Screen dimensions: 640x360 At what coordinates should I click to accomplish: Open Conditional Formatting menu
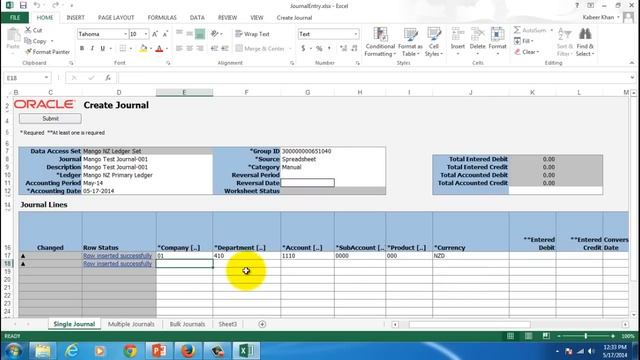380,42
